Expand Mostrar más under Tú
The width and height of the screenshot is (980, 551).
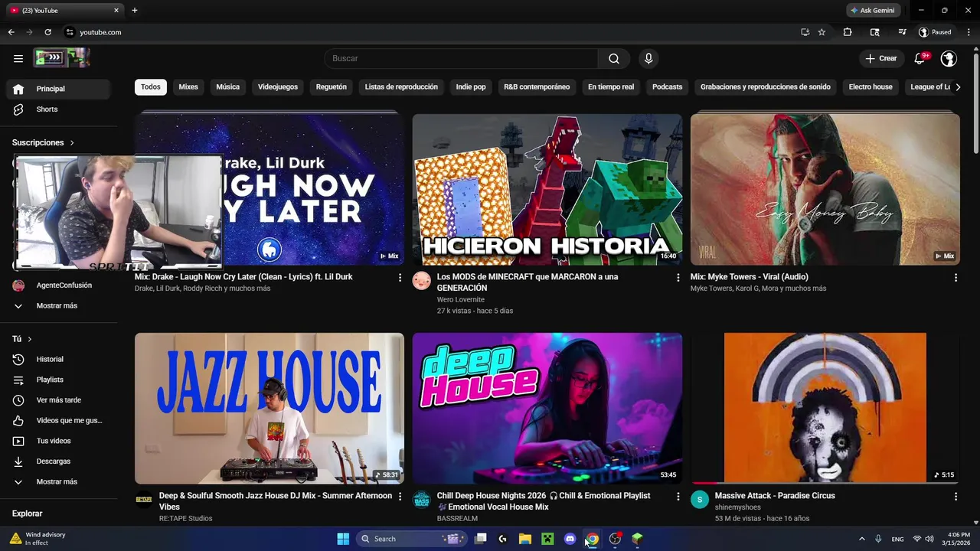point(58,481)
